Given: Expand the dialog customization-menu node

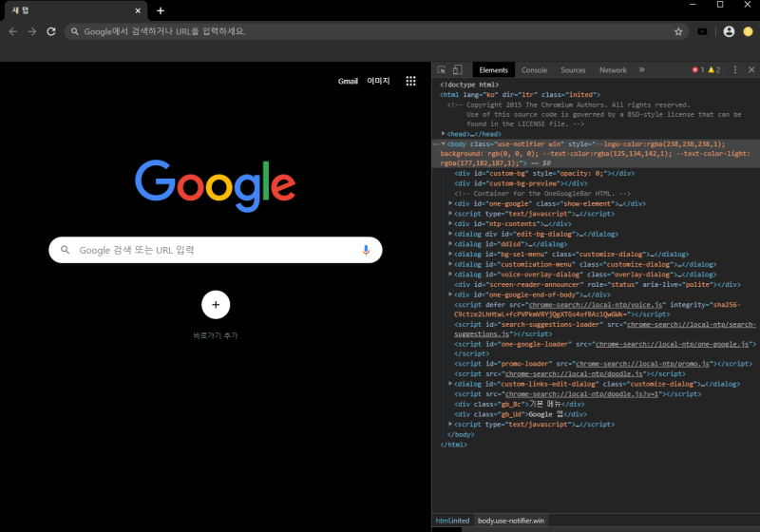Looking at the screenshot, I should click(450, 264).
